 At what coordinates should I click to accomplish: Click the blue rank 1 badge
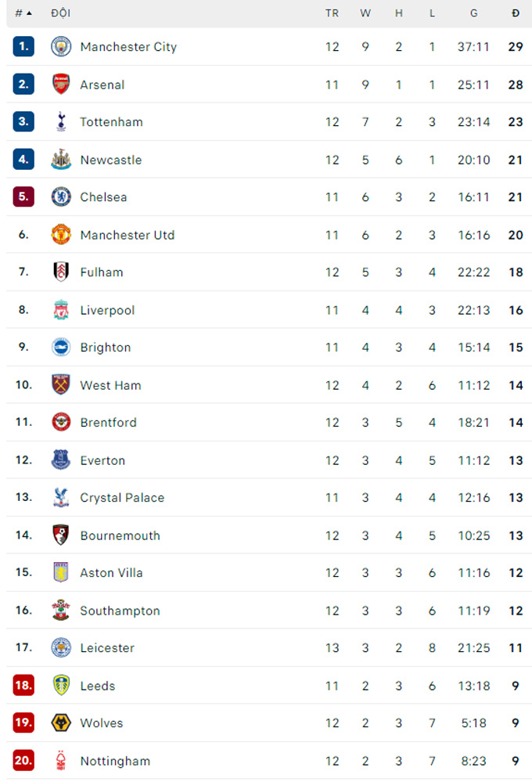[x=23, y=47]
